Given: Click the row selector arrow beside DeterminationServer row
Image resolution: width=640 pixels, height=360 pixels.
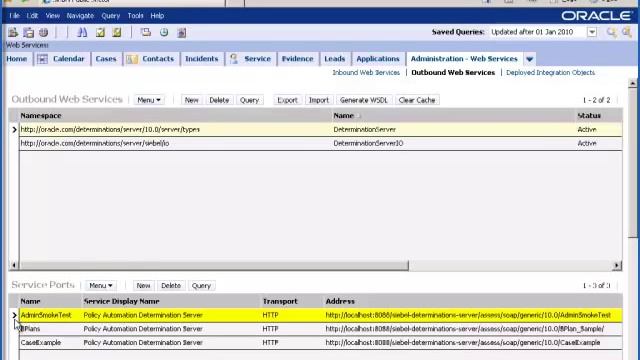Looking at the screenshot, I should click(14, 130).
